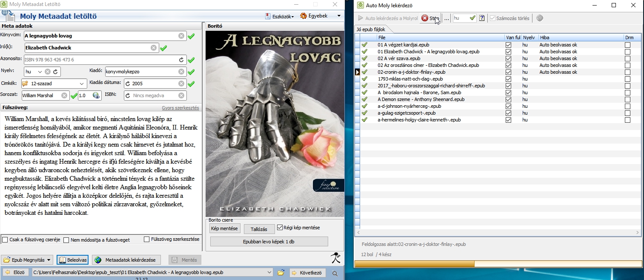Switch to the Jó epub fájlok tab

371,29
